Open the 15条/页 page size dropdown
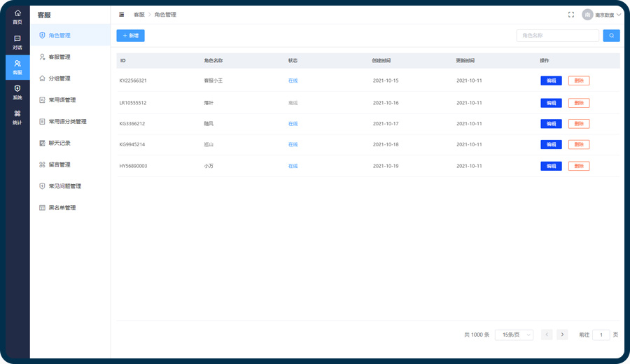 [514, 335]
